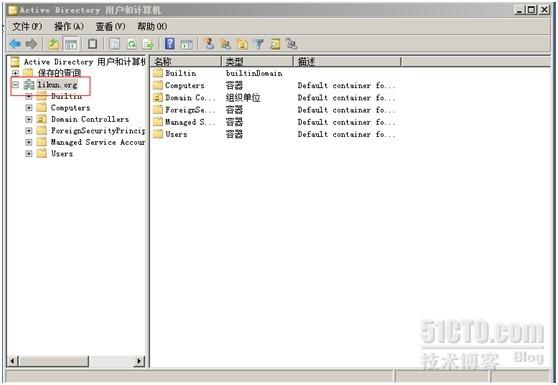Click right arrow of tree horizontal scrollbar
558x385 pixels.
(x=140, y=361)
